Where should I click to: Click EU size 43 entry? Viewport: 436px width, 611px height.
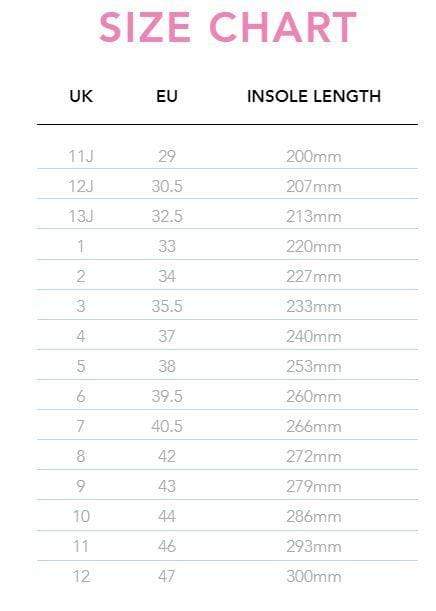167,486
